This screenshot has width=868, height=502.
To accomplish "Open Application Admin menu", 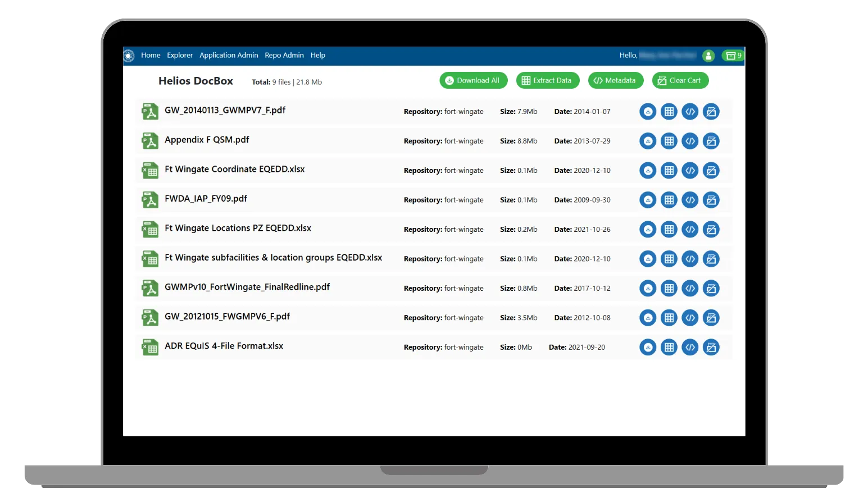I will click(x=229, y=56).
